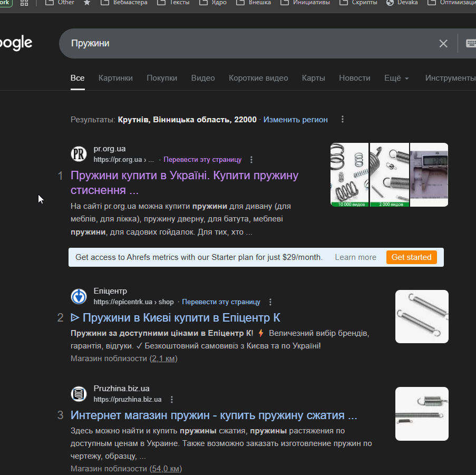
Task: Click the Google logo
Action: tap(16, 43)
